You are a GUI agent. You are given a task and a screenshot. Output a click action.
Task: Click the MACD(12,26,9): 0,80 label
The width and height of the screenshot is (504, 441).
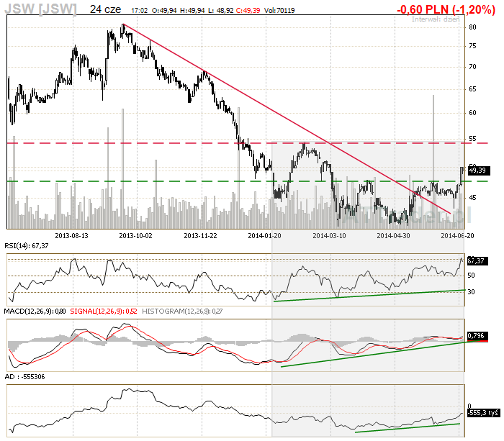[x=35, y=312]
